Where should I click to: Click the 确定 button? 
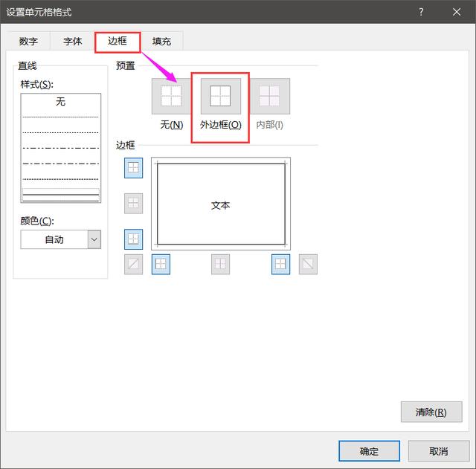click(369, 451)
